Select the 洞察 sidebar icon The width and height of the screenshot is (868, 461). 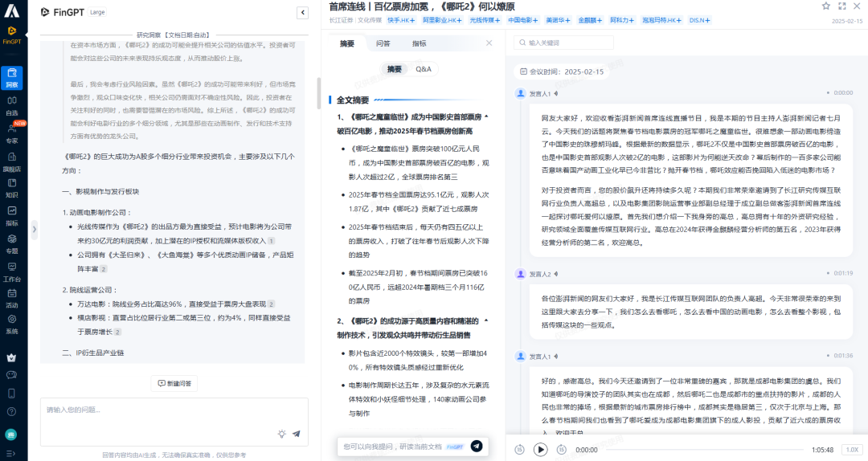click(x=11, y=78)
